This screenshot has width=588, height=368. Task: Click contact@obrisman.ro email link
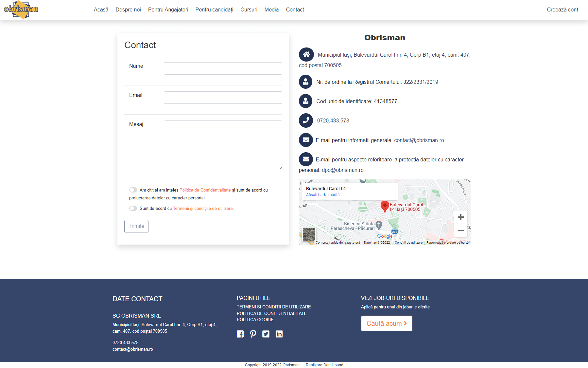click(x=419, y=140)
